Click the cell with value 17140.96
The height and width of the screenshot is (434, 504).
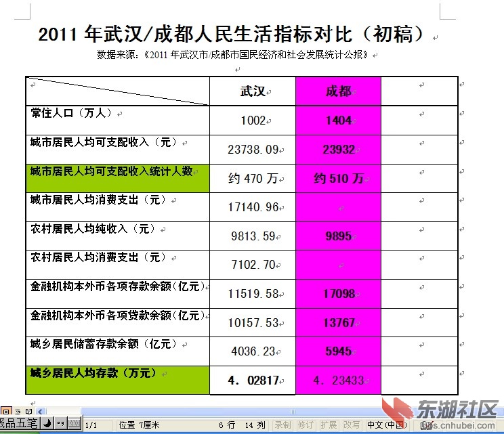point(253,207)
